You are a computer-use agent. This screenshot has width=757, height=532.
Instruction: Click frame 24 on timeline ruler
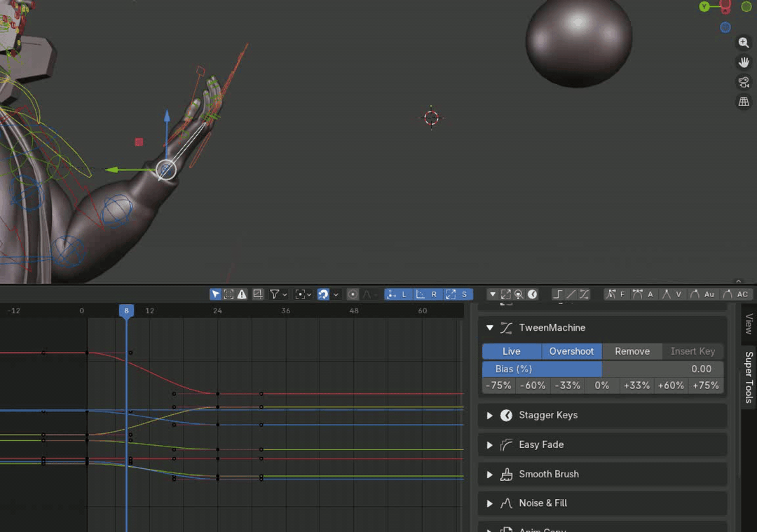coord(218,311)
